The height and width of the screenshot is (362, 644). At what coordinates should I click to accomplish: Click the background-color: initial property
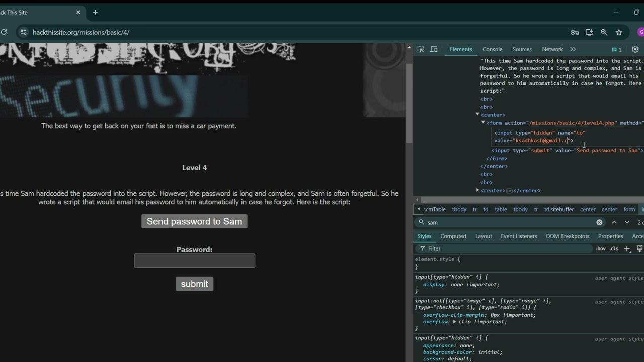pos(462,352)
